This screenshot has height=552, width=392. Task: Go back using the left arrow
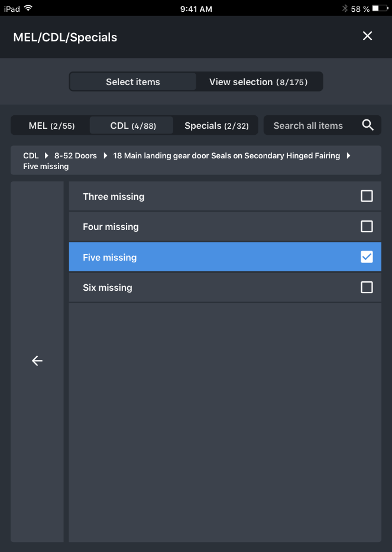(x=37, y=361)
